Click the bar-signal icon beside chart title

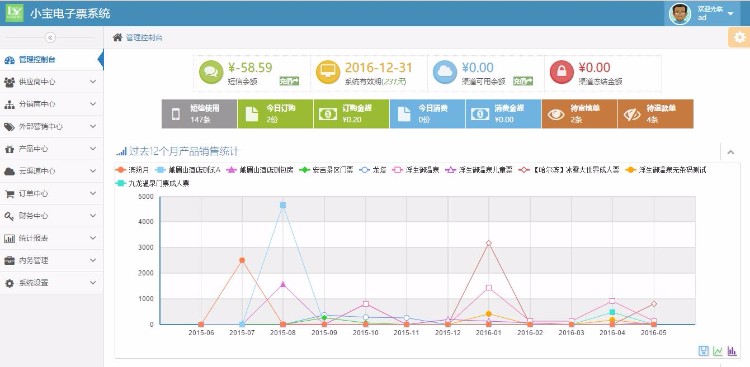(x=121, y=152)
